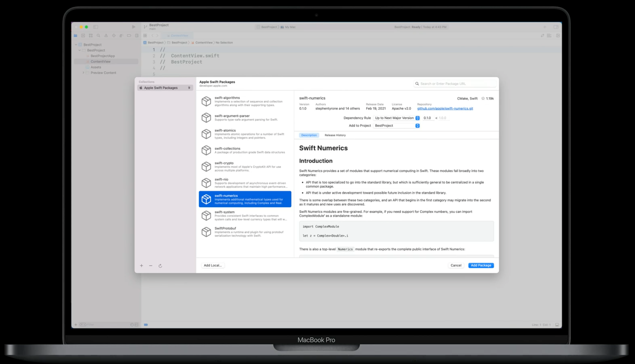Collapse the BestProject folder group
Image resolution: width=635 pixels, height=364 pixels.
tap(80, 50)
